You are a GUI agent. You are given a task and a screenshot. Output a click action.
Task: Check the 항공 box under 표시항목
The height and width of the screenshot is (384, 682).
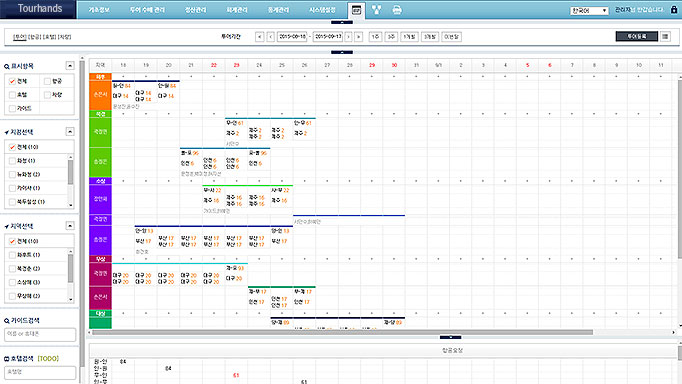(47, 81)
